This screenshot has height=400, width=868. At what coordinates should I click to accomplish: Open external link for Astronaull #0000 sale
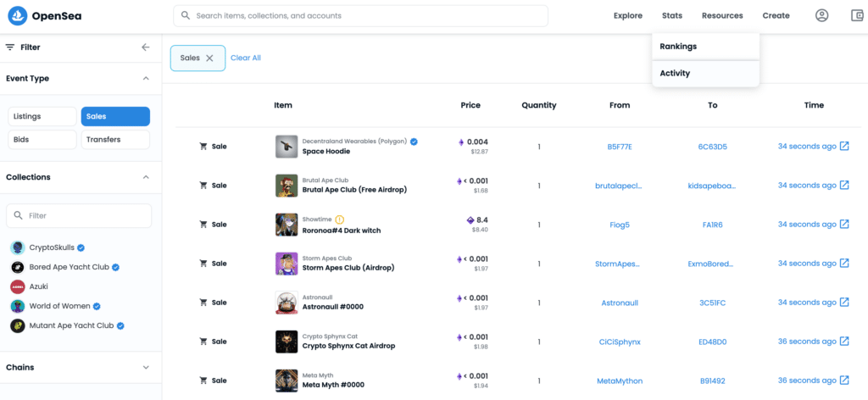point(844,302)
